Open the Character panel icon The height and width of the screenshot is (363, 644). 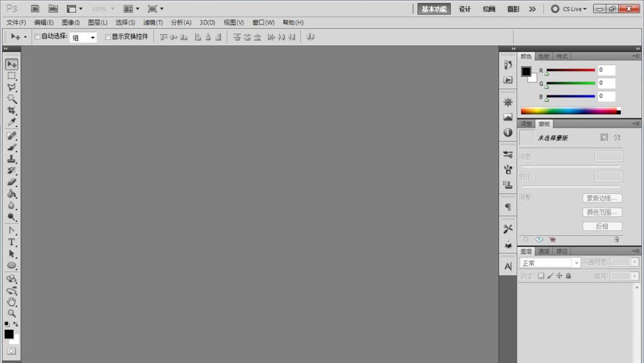[x=508, y=266]
